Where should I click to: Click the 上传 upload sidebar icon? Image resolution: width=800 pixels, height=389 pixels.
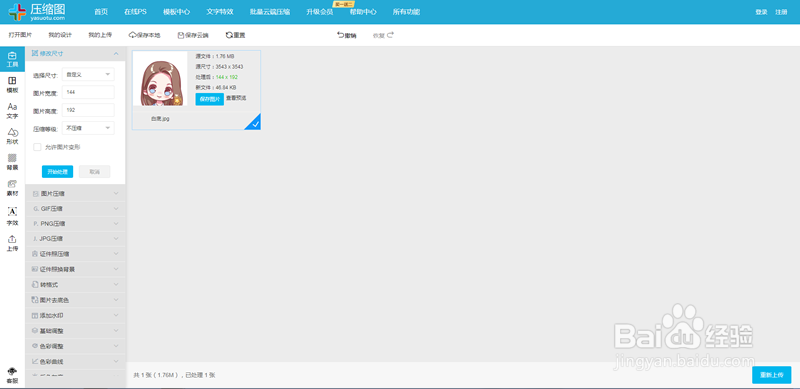click(x=12, y=244)
